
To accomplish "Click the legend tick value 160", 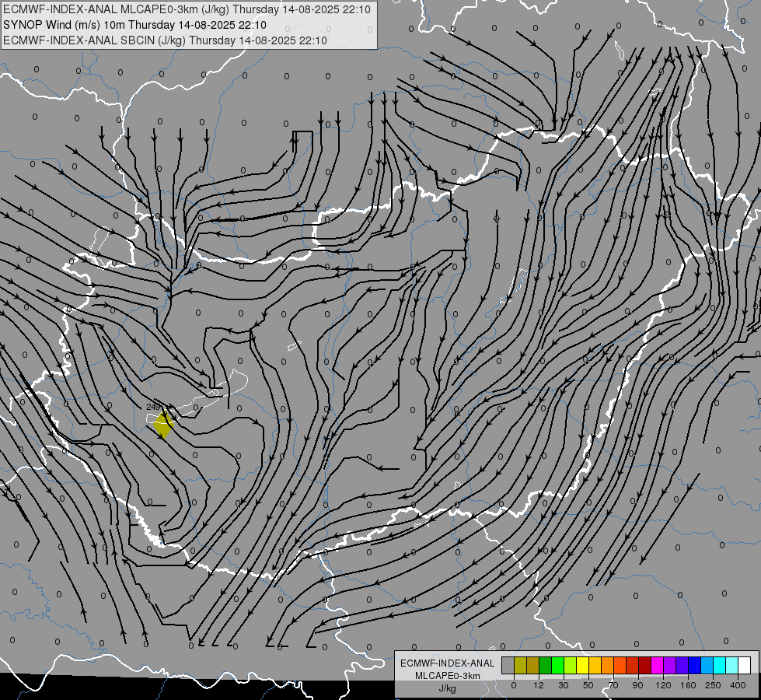I will pyautogui.click(x=688, y=685).
